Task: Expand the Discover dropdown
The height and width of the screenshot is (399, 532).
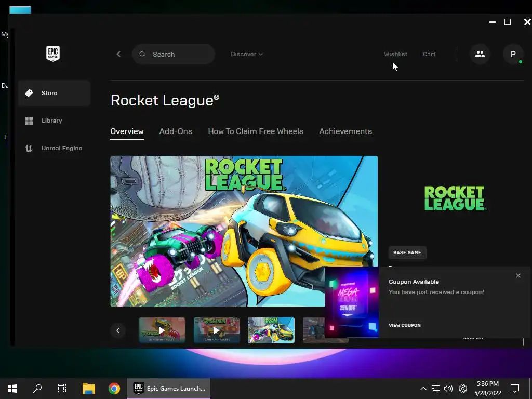Action: coord(247,54)
